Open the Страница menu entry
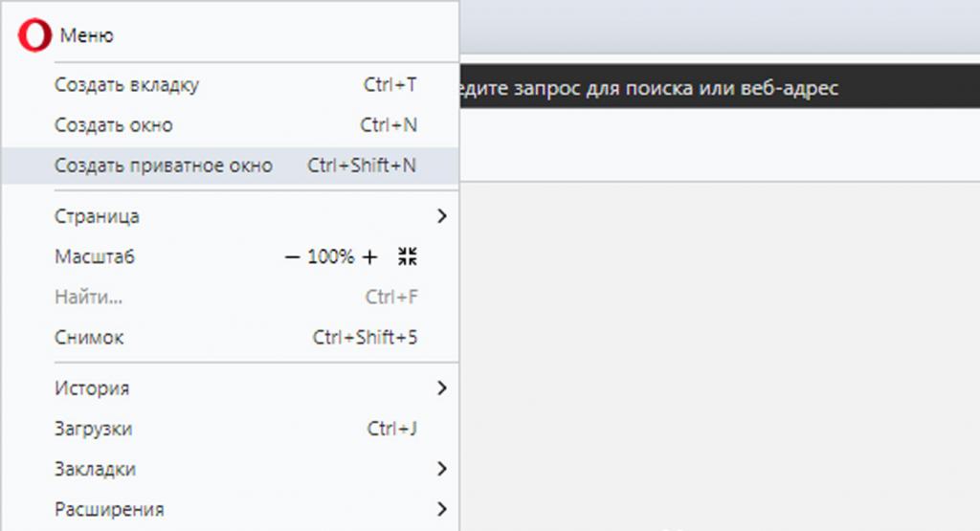 pos(231,216)
